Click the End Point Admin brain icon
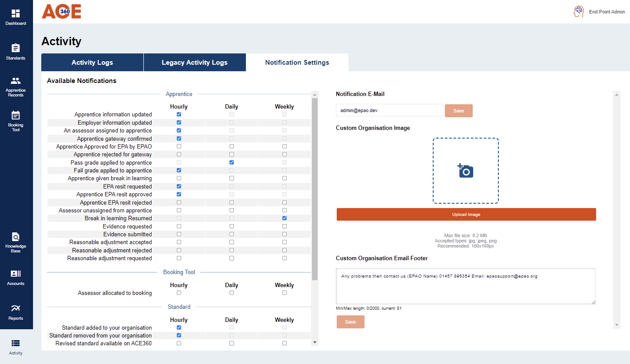Image resolution: width=630 pixels, height=364 pixels. click(x=578, y=11)
